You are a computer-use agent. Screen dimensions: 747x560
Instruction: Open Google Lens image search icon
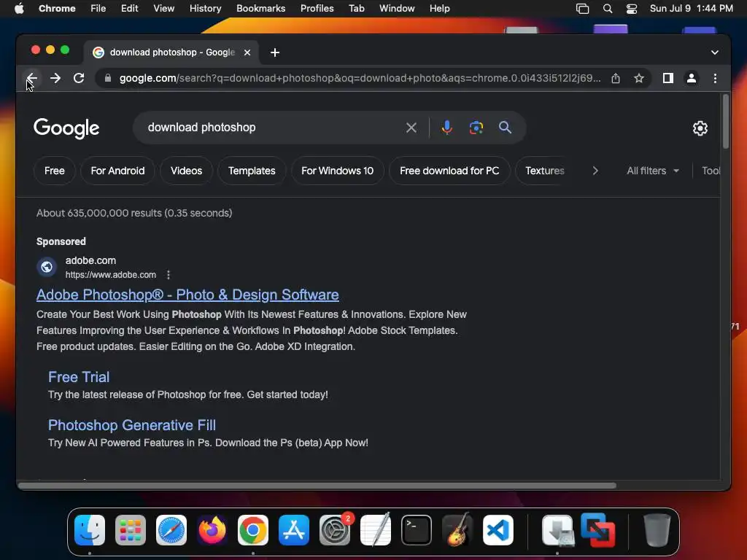(476, 128)
